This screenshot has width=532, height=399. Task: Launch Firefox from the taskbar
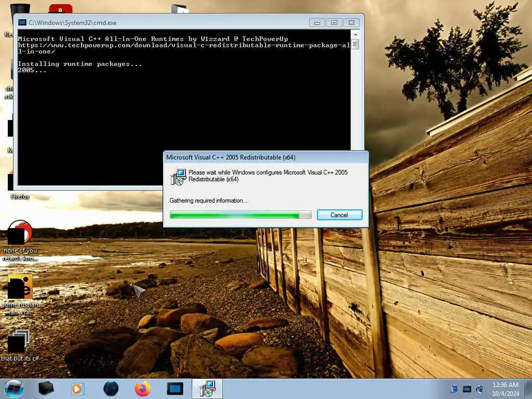point(142,389)
